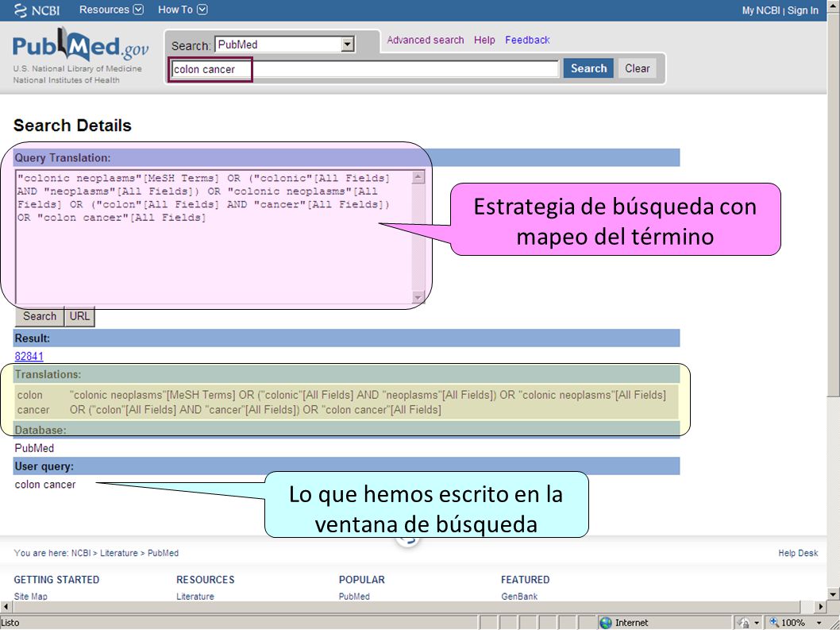Click the colon cancer search field
The image size is (840, 630).
tap(365, 69)
